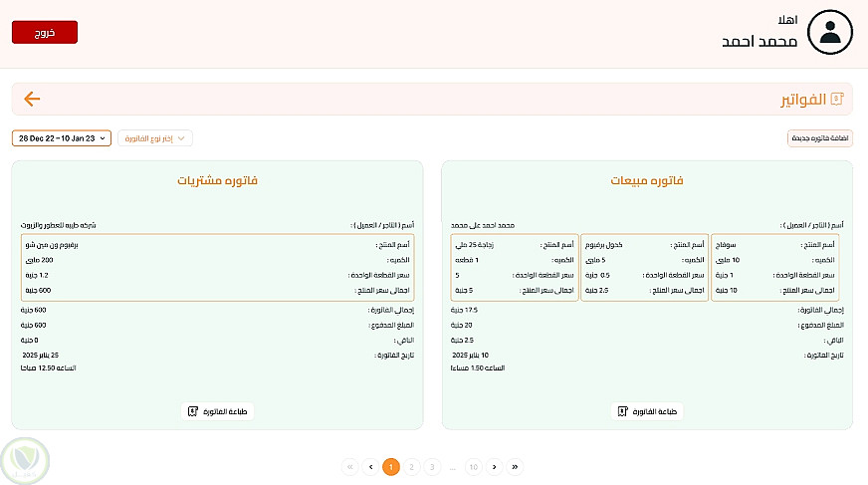Click the orange back arrow
Image resolution: width=868 pixels, height=485 pixels.
pyautogui.click(x=32, y=99)
